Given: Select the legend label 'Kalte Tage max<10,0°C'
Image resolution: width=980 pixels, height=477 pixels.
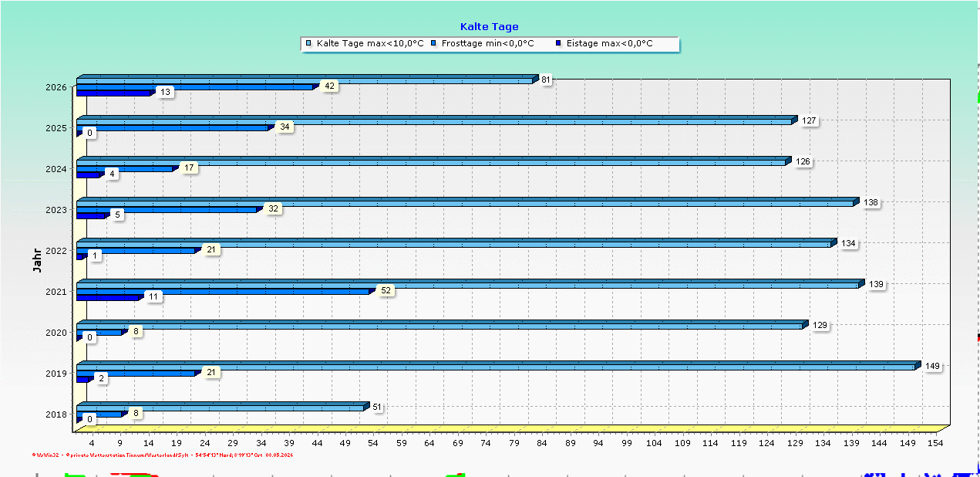Looking at the screenshot, I should (370, 44).
